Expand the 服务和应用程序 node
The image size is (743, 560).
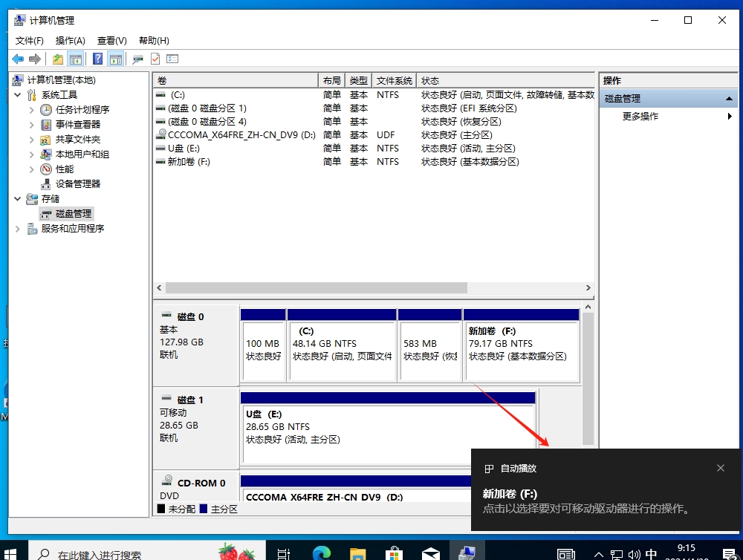click(18, 229)
